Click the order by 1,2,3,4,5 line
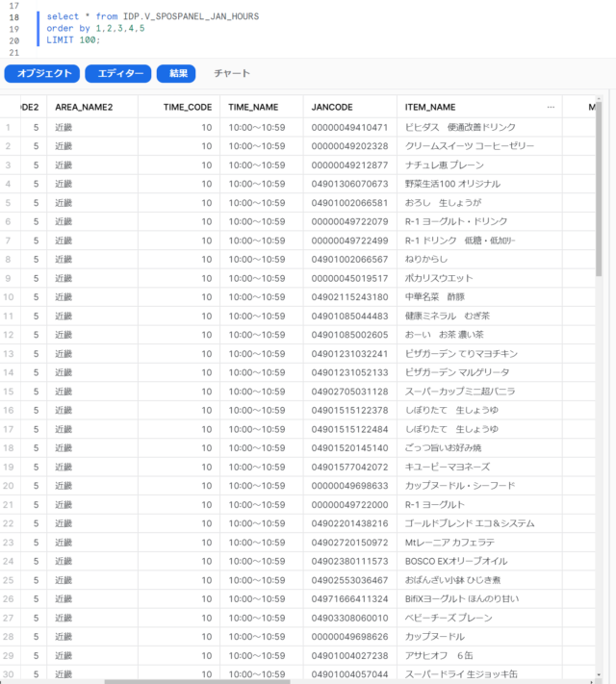The height and width of the screenshot is (684, 616). tap(95, 28)
